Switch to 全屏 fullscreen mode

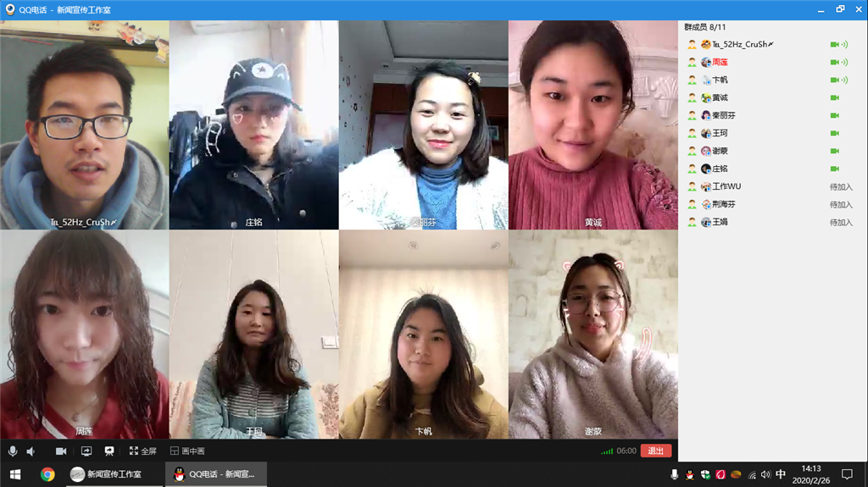(x=142, y=451)
